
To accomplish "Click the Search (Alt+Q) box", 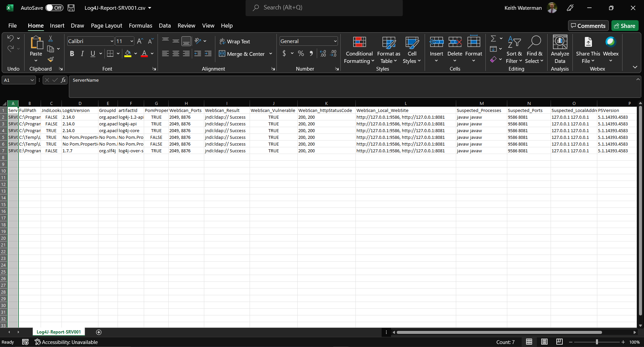I will (324, 8).
